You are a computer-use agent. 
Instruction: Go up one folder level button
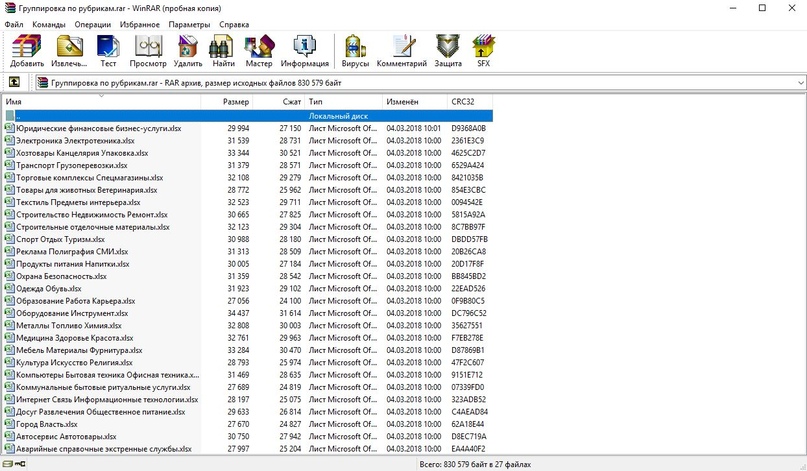point(15,83)
